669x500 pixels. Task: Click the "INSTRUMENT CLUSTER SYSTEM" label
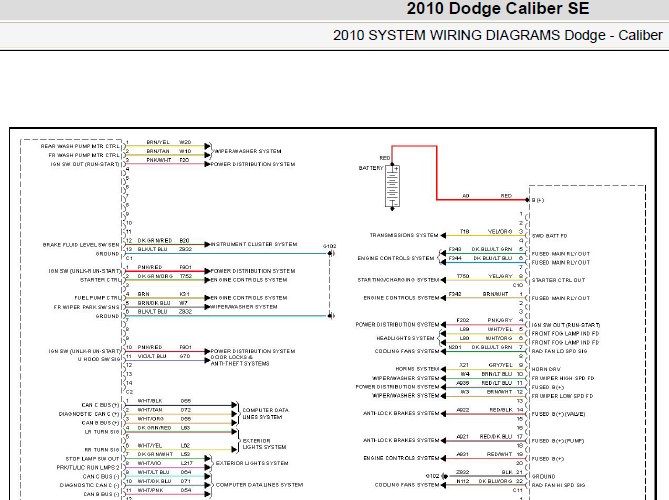point(254,244)
